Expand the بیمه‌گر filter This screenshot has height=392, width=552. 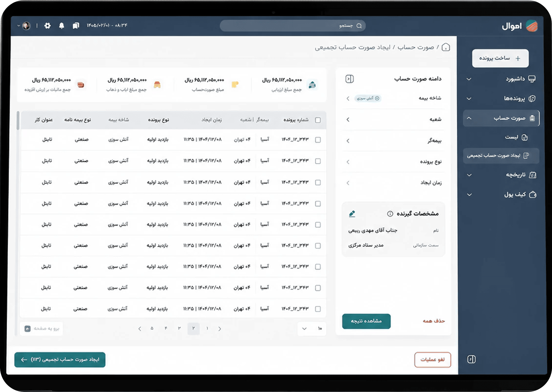click(x=348, y=141)
